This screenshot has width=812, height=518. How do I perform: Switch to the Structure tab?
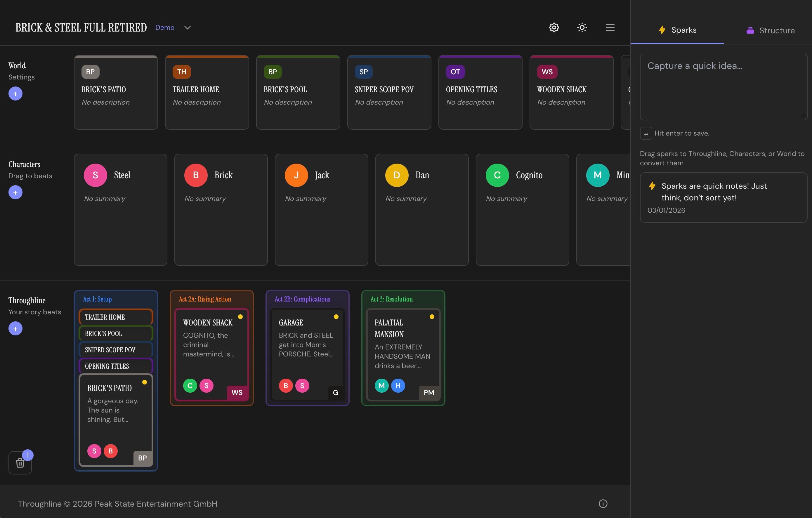770,30
